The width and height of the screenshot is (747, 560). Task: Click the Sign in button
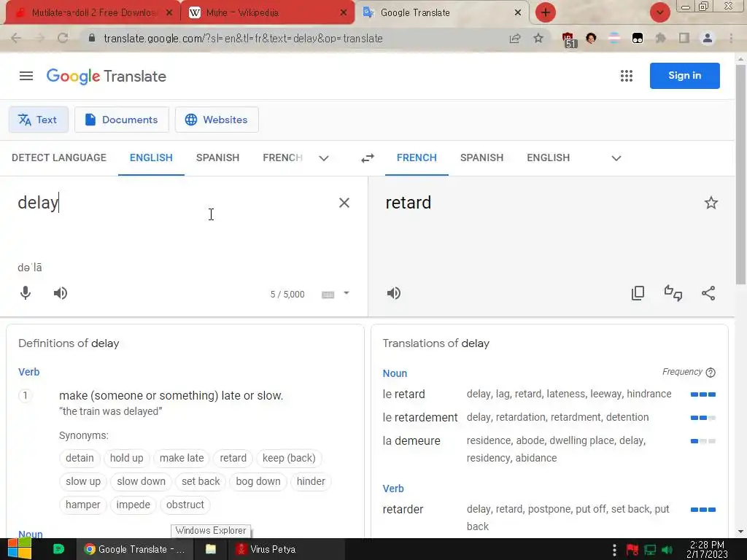point(684,76)
